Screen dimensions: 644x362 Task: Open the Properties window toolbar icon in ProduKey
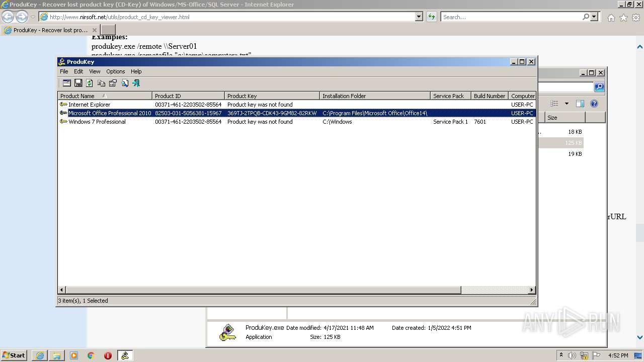coord(113,83)
